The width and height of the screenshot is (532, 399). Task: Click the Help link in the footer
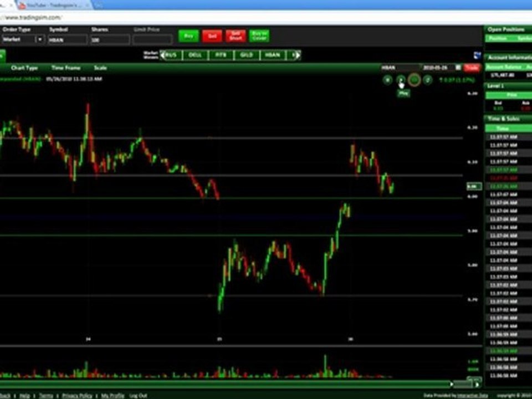click(x=24, y=396)
